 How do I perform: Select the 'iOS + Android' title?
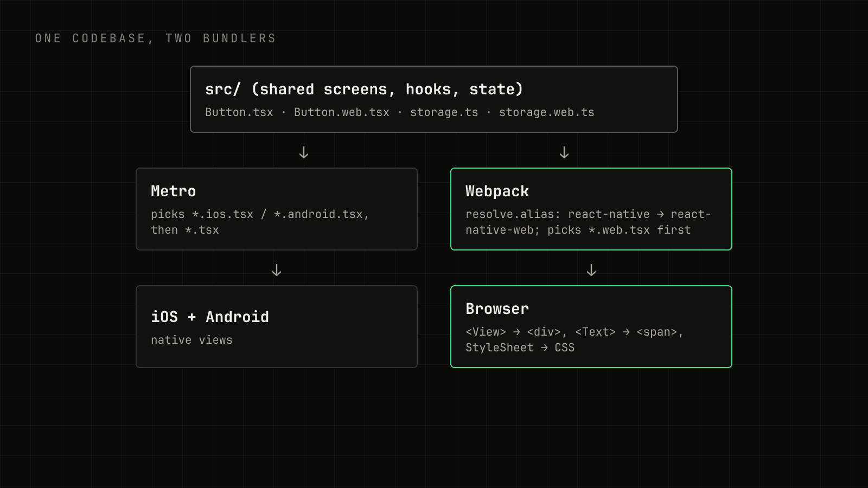click(210, 317)
